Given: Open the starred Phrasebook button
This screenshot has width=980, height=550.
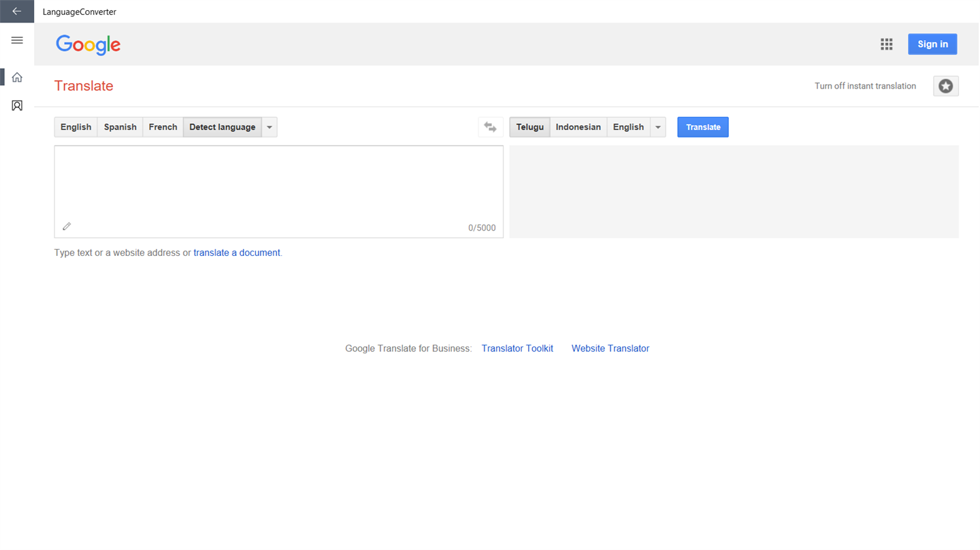Looking at the screenshot, I should 945,86.
